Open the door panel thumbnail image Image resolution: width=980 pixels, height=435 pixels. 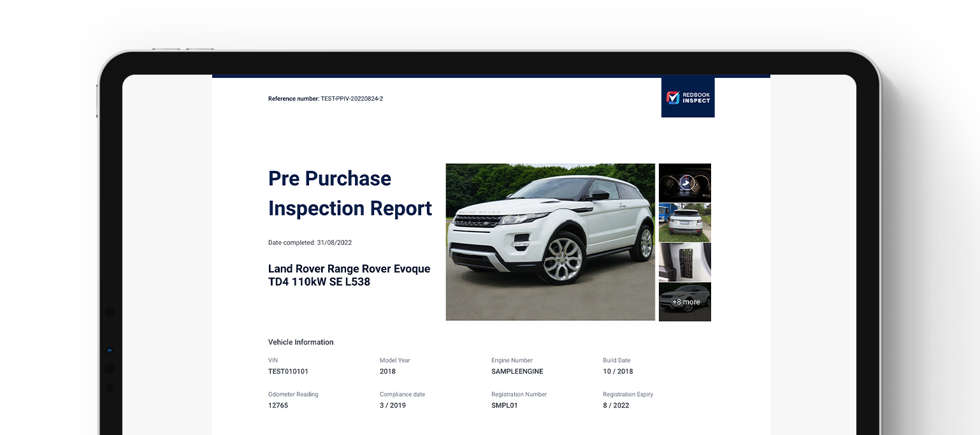[x=685, y=262]
